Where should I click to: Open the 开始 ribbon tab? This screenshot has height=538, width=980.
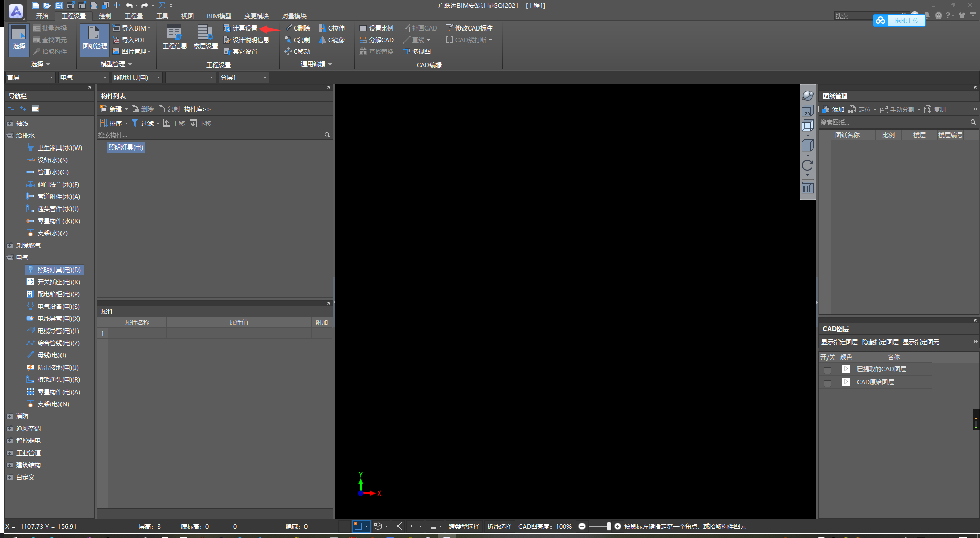click(x=42, y=16)
